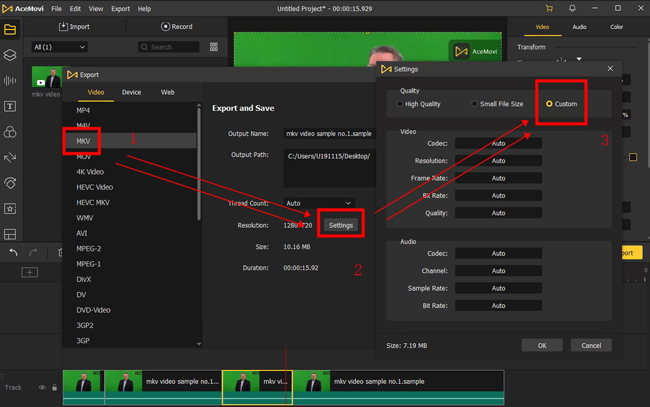Open the Media library sidebar icon

point(10,29)
